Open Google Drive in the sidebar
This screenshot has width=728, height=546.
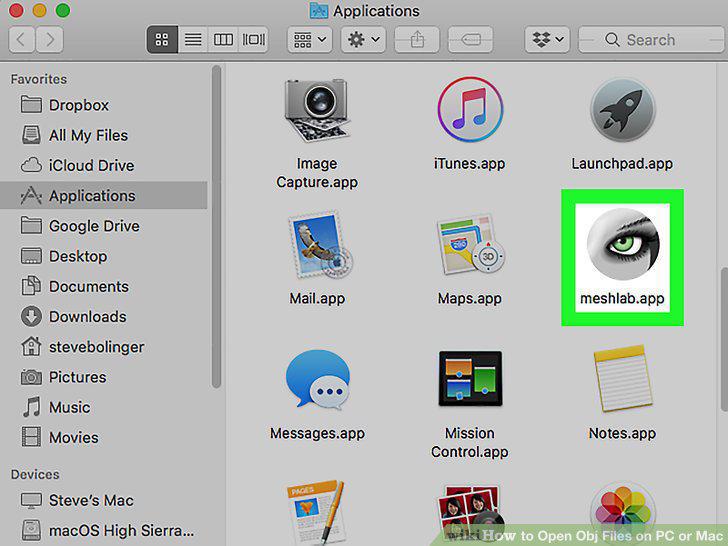[x=104, y=226]
